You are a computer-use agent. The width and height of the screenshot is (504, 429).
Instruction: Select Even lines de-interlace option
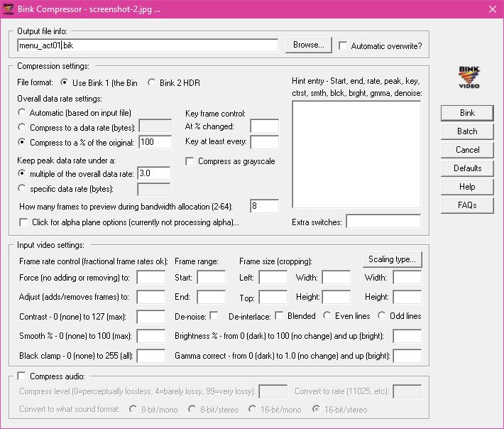click(327, 315)
